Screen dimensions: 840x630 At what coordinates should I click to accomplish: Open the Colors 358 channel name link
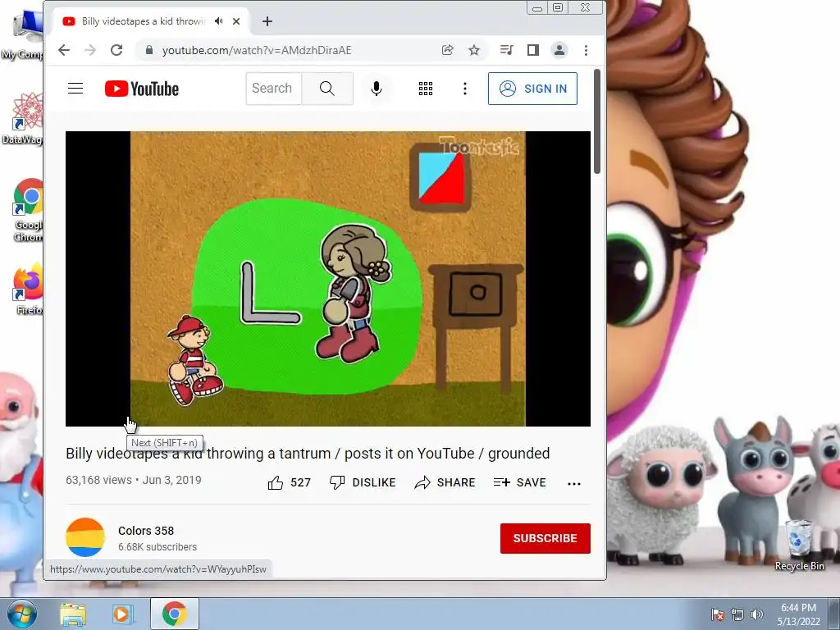coord(146,531)
